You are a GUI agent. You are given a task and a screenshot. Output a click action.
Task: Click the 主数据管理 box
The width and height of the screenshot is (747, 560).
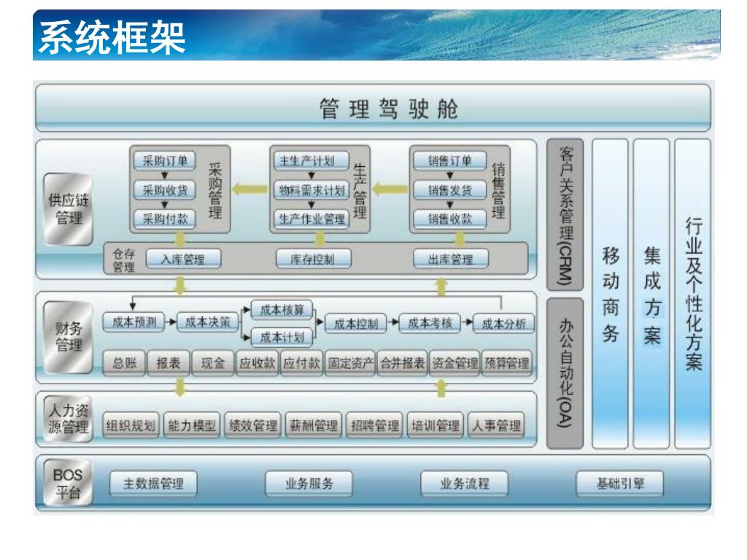coord(153,484)
